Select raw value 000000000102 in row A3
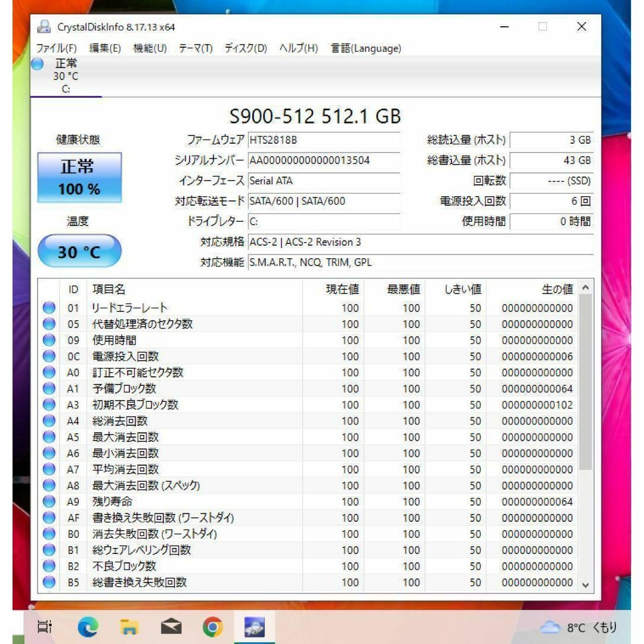644x644 pixels. tap(537, 405)
